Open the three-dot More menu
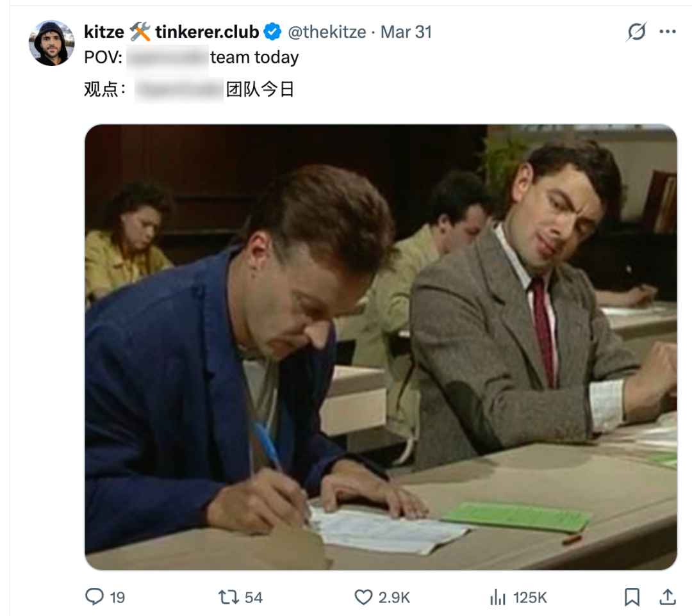 coord(668,32)
